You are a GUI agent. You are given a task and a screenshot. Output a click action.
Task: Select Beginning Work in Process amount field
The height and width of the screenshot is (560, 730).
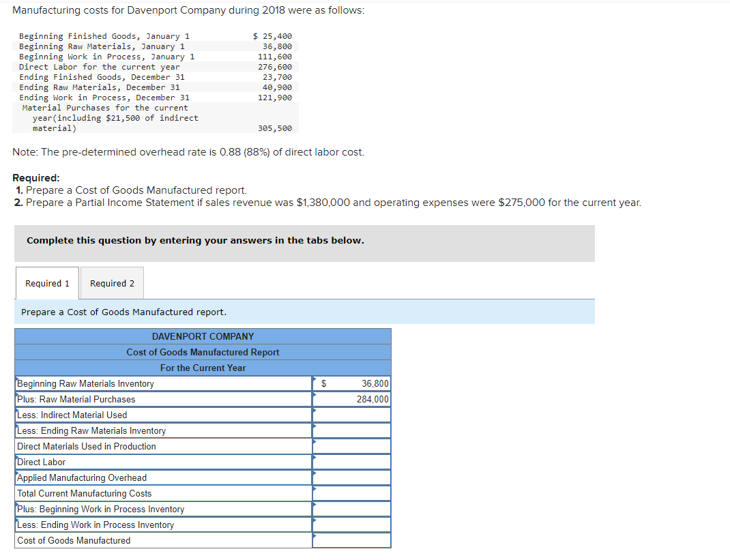(351, 510)
